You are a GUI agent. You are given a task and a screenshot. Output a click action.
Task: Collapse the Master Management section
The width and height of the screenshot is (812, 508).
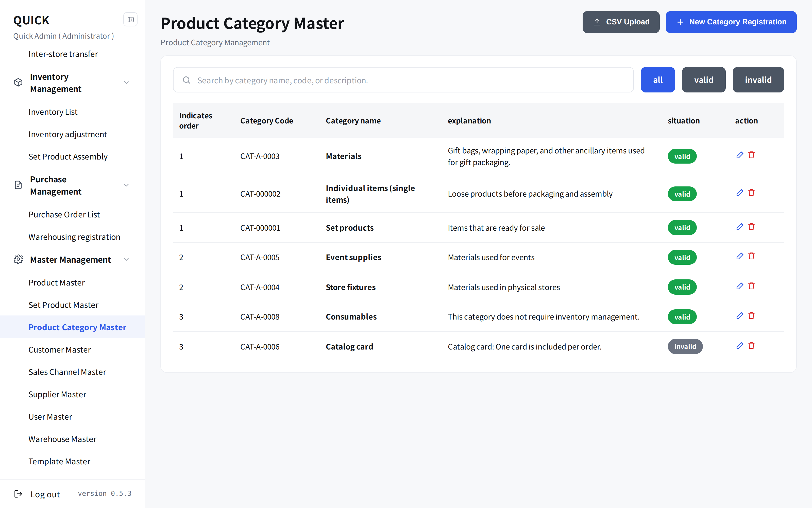click(127, 259)
